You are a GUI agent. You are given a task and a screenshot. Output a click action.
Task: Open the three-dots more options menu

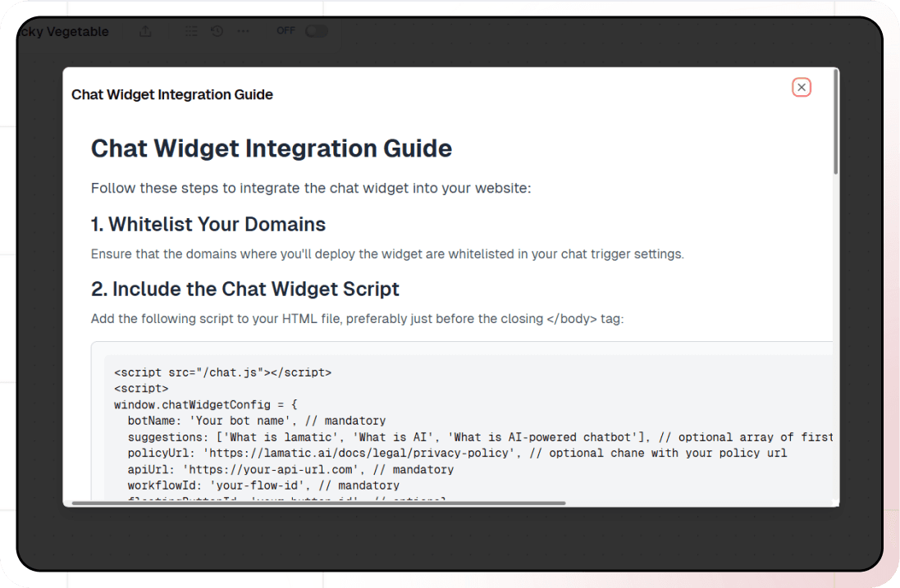(x=244, y=31)
